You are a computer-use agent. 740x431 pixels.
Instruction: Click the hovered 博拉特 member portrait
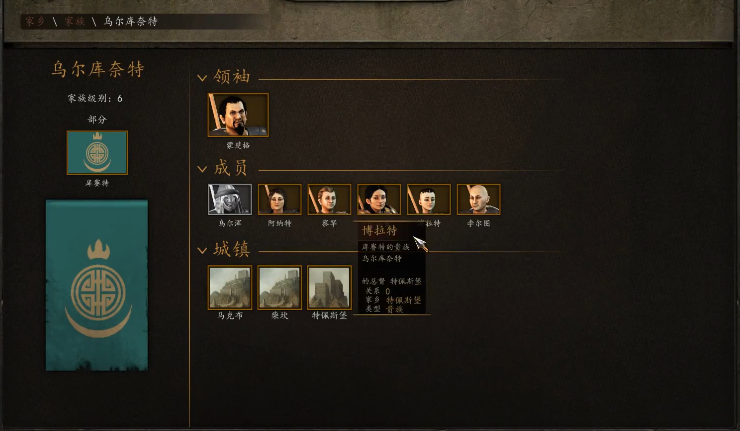tap(379, 199)
